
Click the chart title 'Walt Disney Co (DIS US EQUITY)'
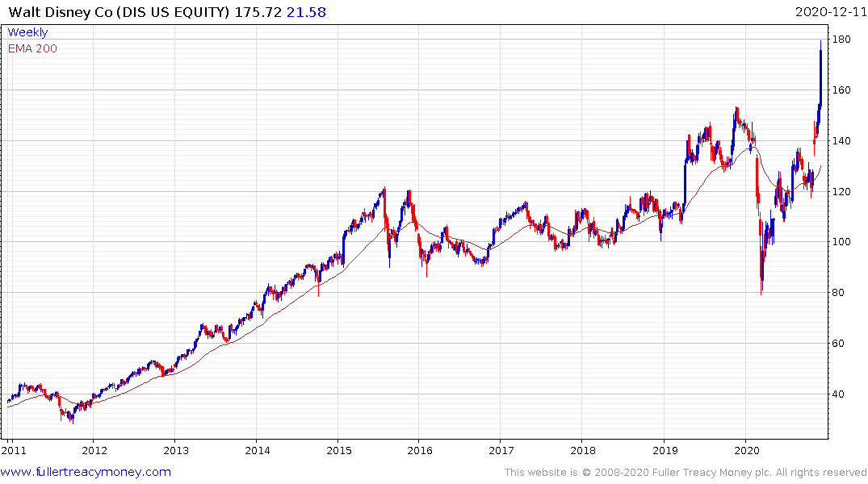[x=119, y=12]
